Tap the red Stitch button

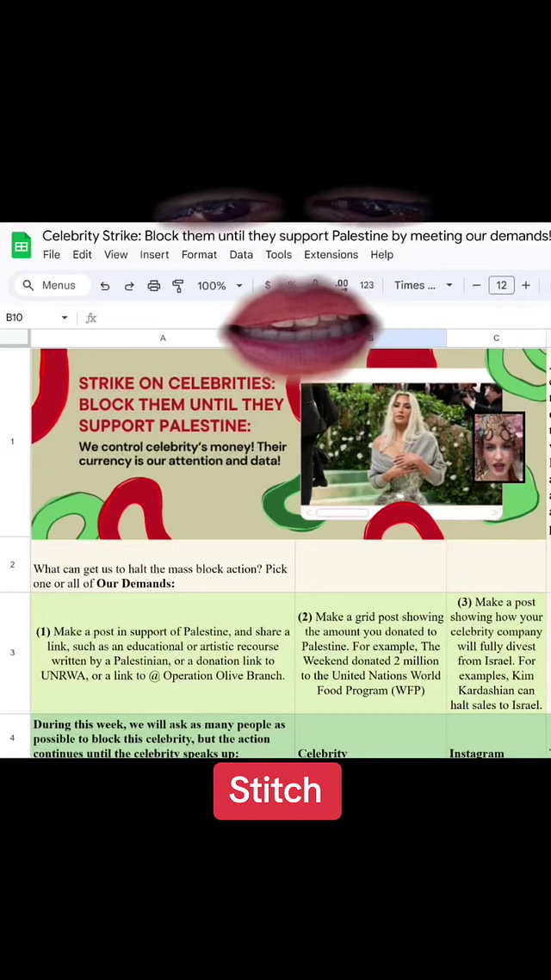277,791
